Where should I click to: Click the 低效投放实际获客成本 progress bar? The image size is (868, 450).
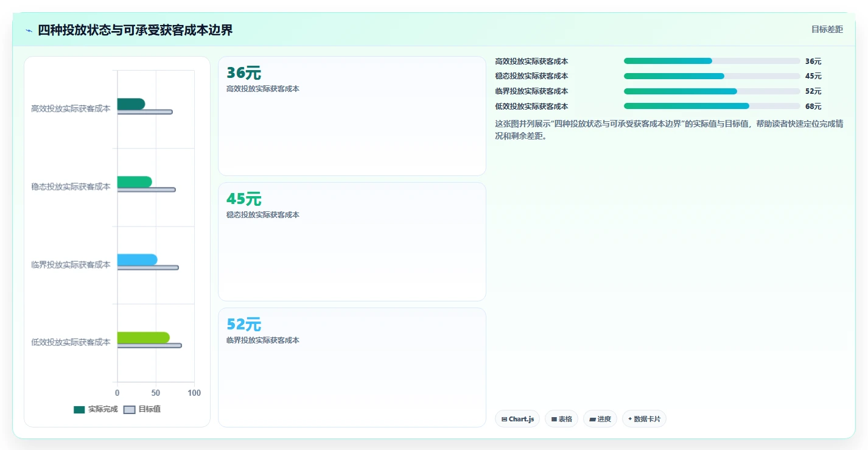[712, 106]
